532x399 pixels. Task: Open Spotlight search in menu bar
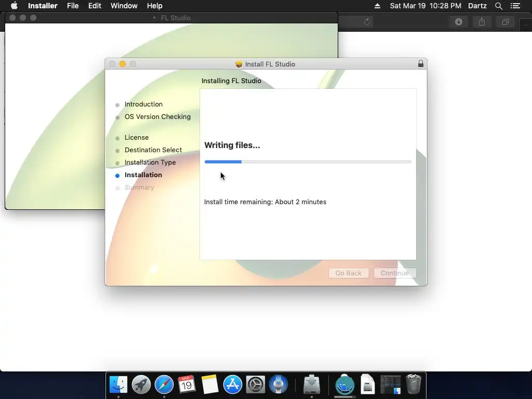[498, 6]
